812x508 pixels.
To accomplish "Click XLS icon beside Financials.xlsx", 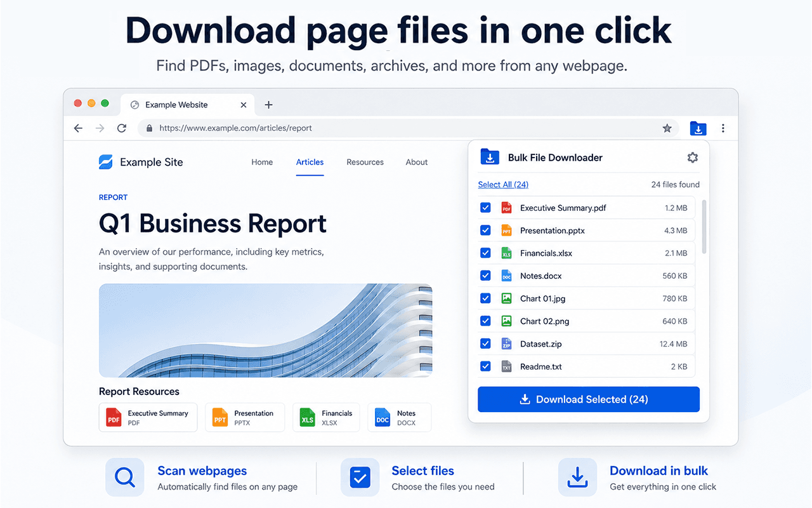I will [x=506, y=253].
